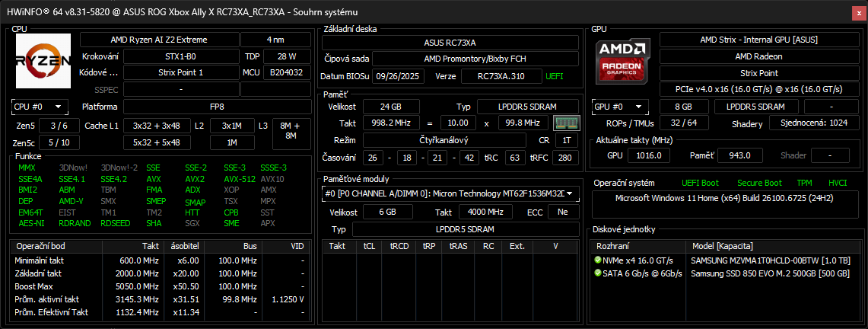The image size is (868, 329).
Task: Select the SAMSUNG MZVMA1T0HCLD NVMe drive row
Action: pyautogui.click(x=768, y=260)
